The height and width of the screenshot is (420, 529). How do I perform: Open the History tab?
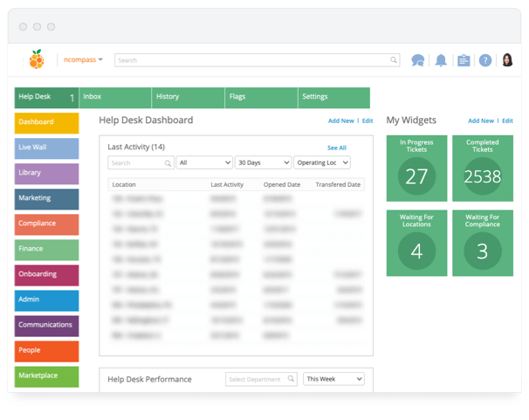[188, 98]
